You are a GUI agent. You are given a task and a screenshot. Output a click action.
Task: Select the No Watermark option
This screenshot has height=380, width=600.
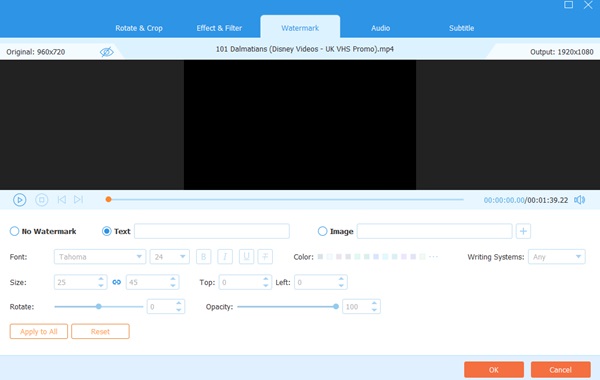14,231
